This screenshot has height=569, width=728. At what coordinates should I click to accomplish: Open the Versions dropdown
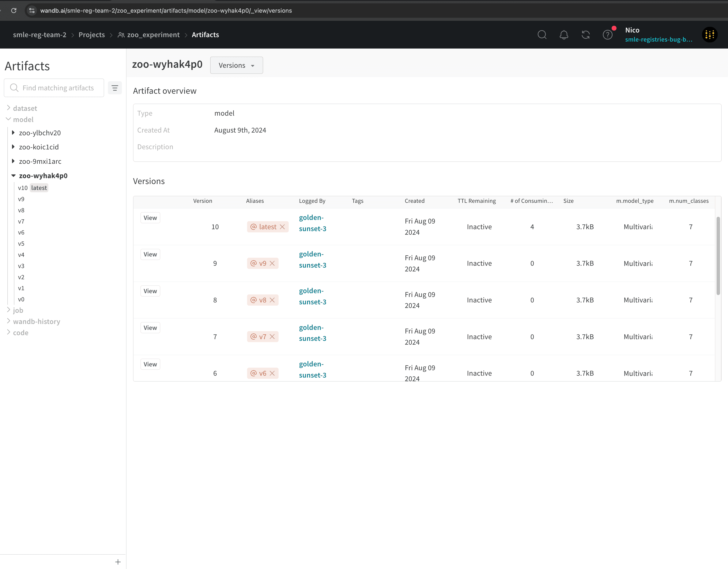click(x=237, y=65)
